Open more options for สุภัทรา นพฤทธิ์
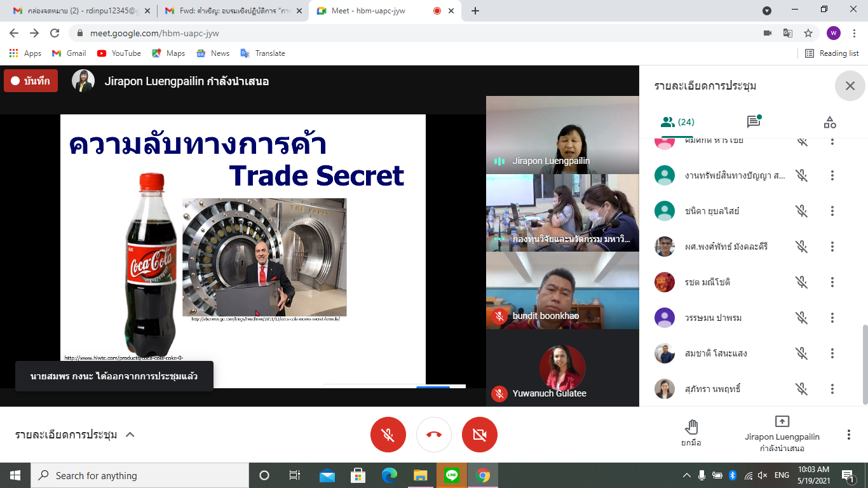The height and width of the screenshot is (488, 868). coord(832,389)
